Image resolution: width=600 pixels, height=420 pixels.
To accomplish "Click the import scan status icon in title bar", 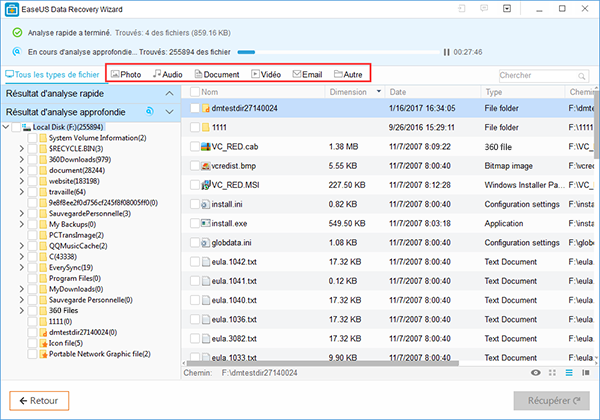I will pyautogui.click(x=461, y=8).
